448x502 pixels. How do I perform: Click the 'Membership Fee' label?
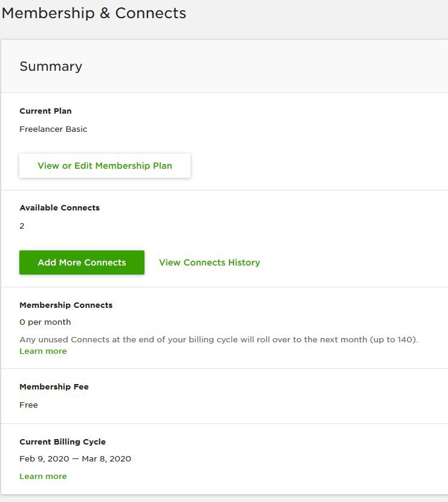tap(54, 386)
